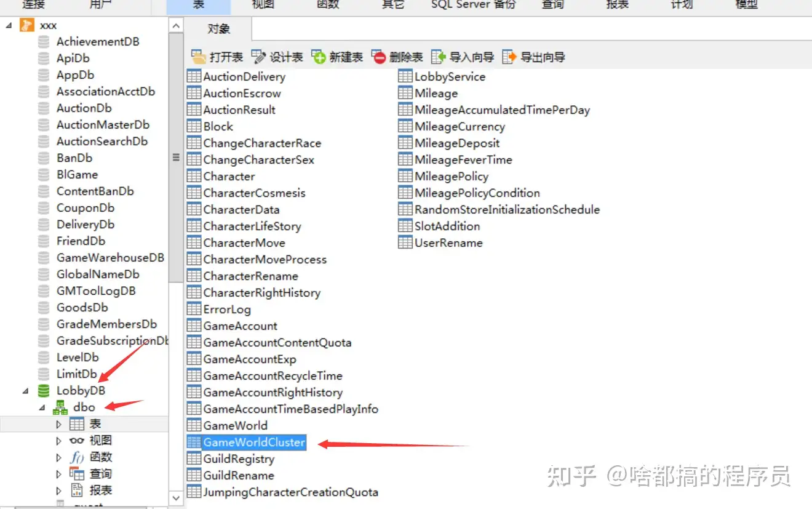Click the 打开表 (open table) toolbar icon
Image resolution: width=812 pixels, height=509 pixels.
click(199, 57)
